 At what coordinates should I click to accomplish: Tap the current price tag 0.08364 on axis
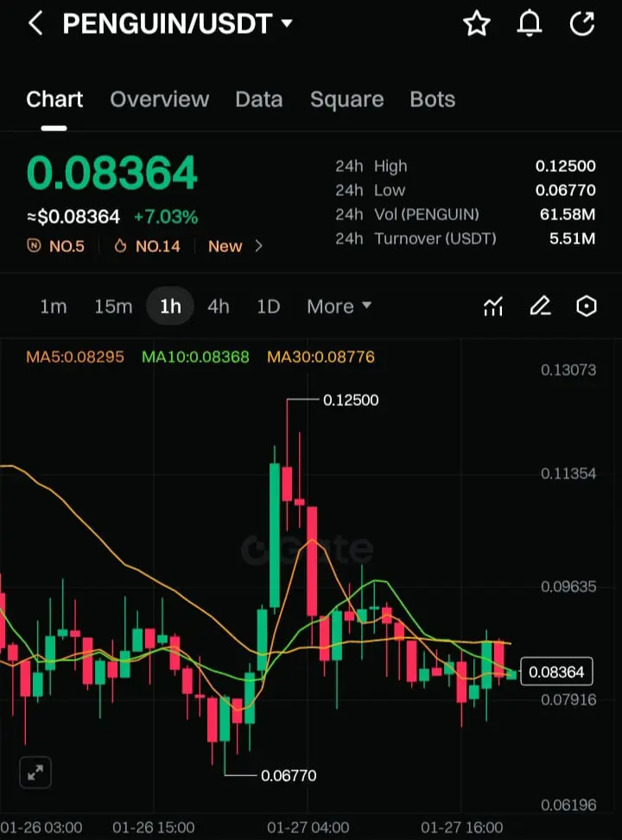point(556,672)
